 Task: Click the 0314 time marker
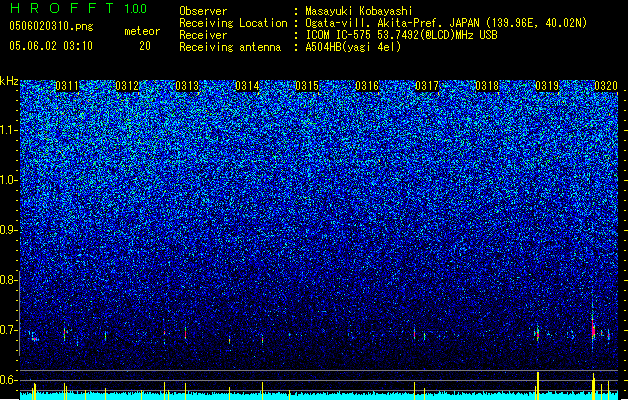click(247, 86)
